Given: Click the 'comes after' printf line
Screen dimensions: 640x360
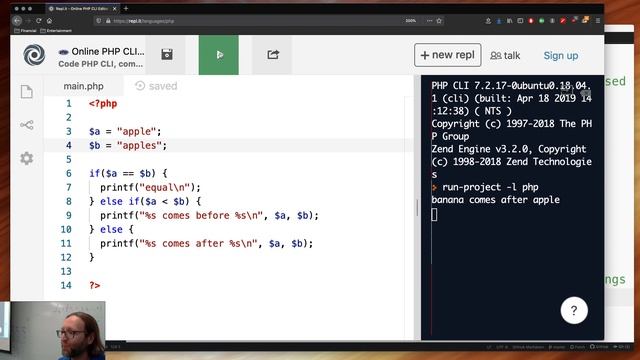Looking at the screenshot, I should (x=207, y=244).
